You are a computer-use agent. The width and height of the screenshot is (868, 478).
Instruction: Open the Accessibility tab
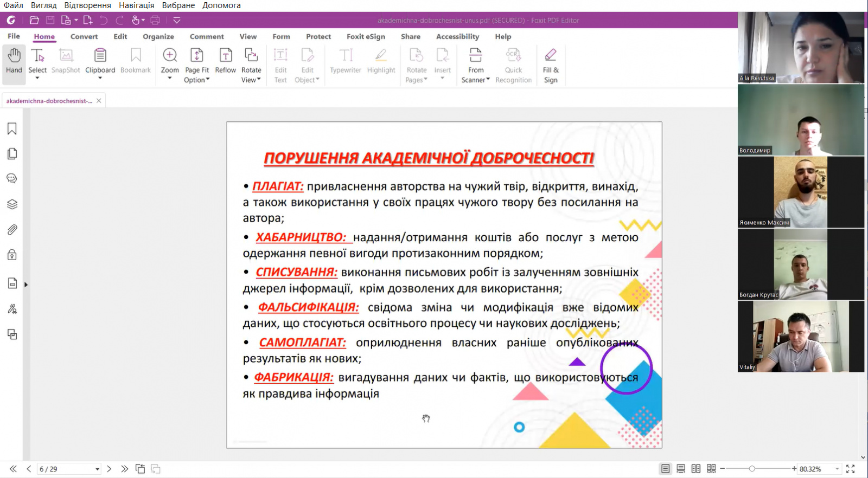point(457,36)
